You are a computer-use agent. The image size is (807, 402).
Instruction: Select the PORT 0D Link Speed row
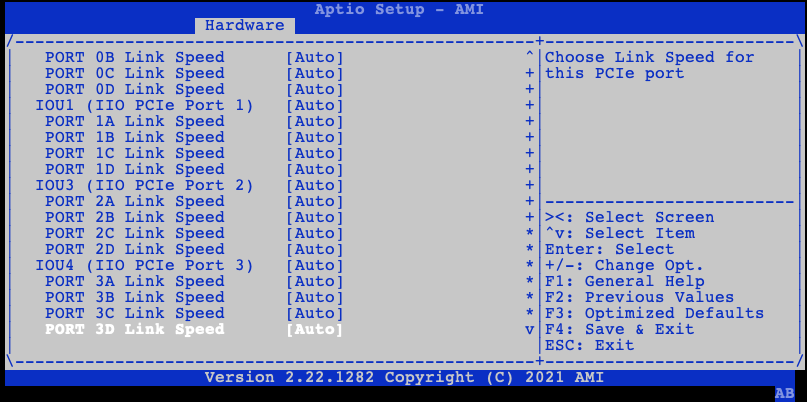click(x=194, y=89)
